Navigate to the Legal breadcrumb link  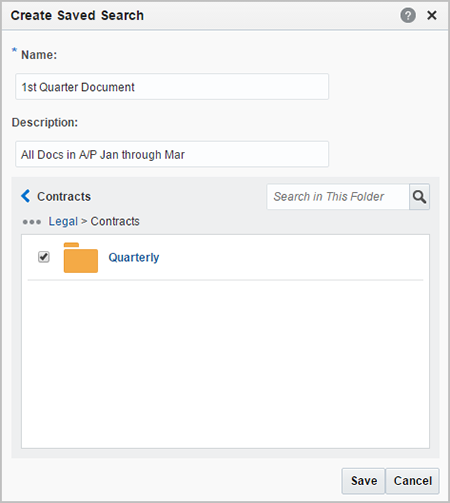[63, 221]
